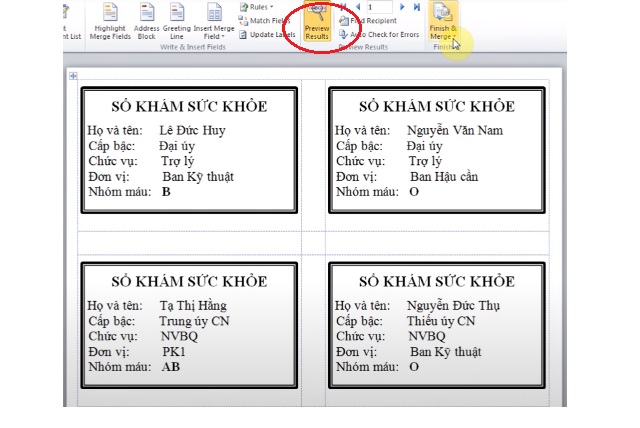The height and width of the screenshot is (428, 640).
Task: Open the Finish & Merge menu
Action: click(443, 21)
